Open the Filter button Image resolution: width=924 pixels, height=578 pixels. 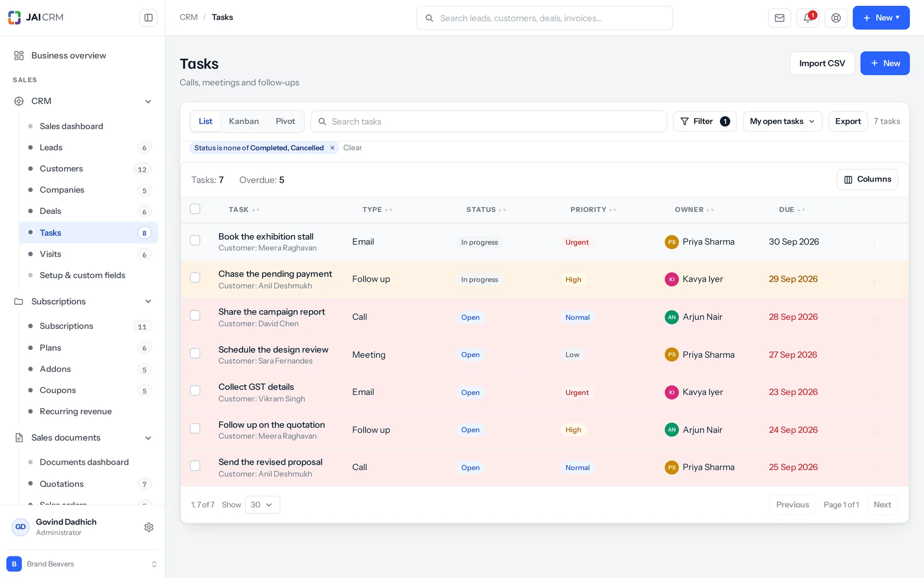tap(705, 121)
